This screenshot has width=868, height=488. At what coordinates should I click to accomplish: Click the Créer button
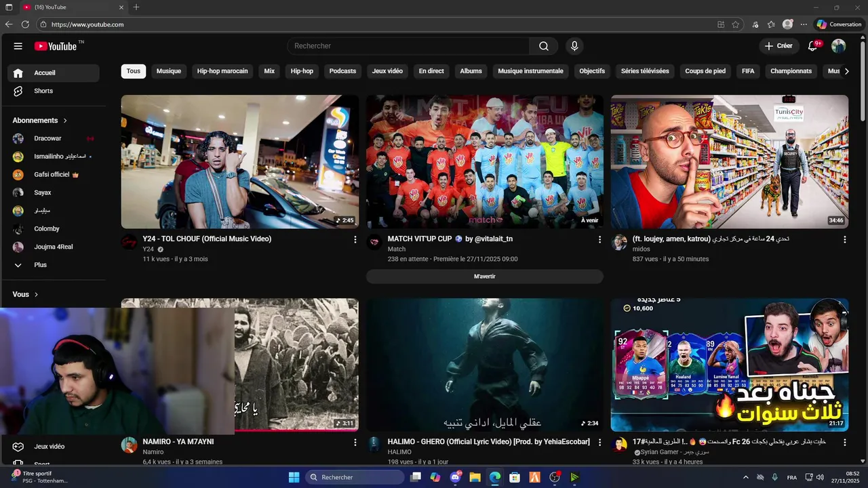(778, 46)
